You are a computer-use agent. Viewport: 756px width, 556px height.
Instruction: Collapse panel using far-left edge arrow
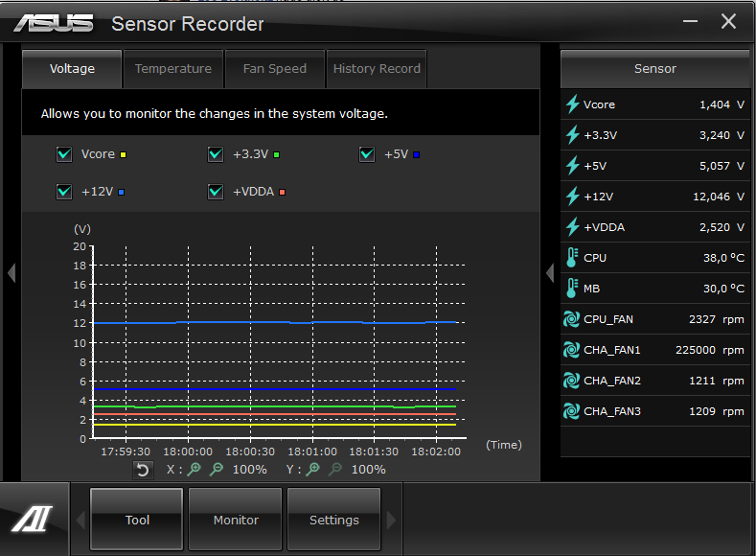tap(11, 273)
